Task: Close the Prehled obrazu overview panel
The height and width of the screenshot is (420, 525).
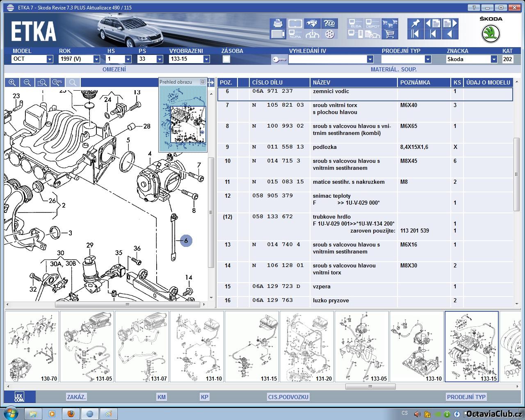Action: [203, 82]
